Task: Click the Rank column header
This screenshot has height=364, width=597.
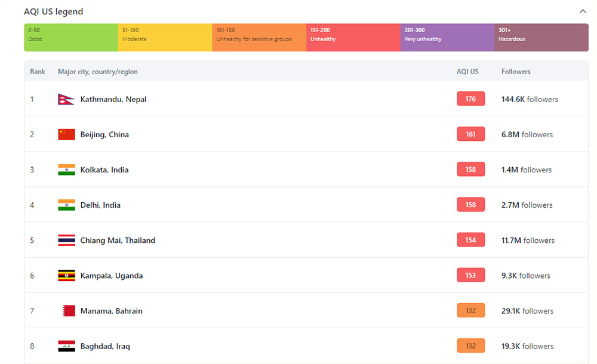Action: click(38, 72)
